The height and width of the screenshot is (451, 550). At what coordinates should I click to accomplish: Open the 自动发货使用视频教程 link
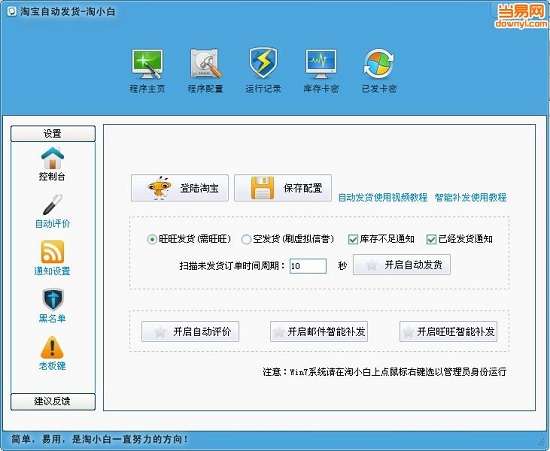click(x=383, y=197)
